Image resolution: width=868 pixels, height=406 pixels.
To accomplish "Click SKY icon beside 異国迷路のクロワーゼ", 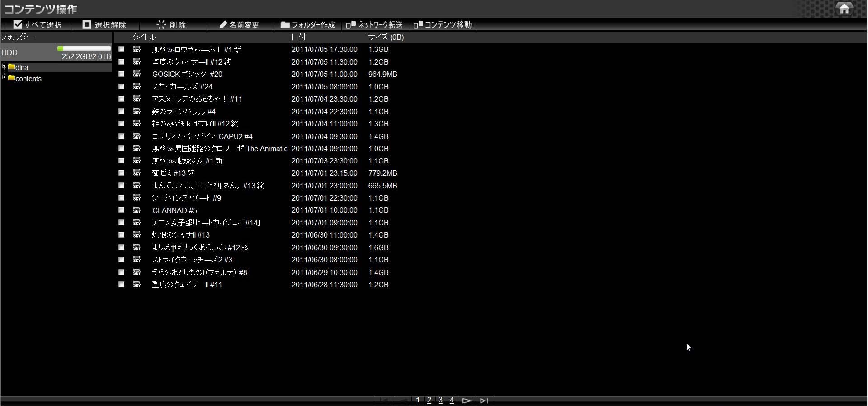I will [x=137, y=148].
